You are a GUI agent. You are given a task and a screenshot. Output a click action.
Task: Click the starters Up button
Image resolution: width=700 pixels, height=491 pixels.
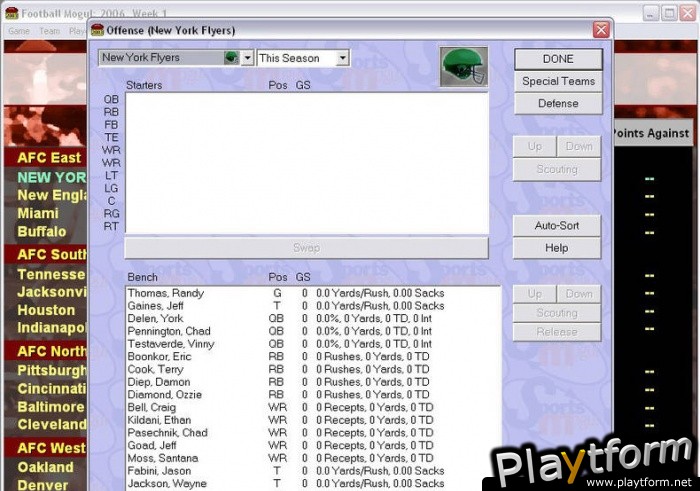click(x=535, y=146)
